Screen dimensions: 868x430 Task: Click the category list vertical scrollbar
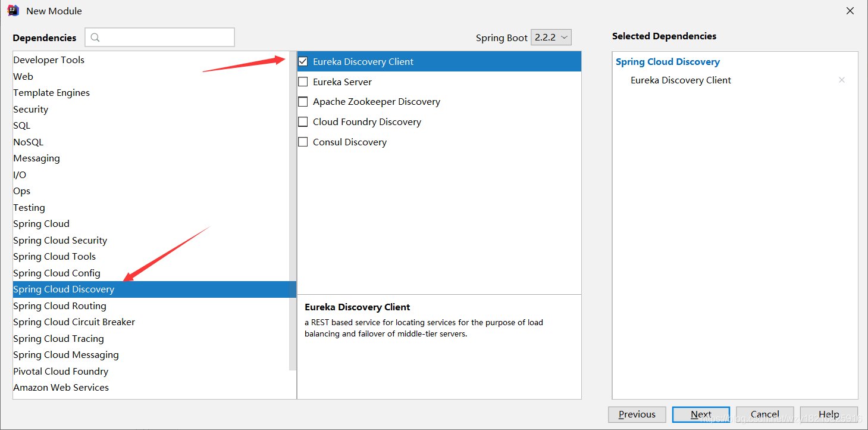click(x=292, y=211)
